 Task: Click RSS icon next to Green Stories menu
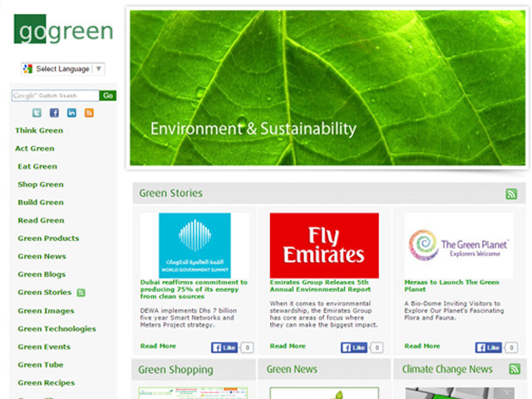(x=81, y=293)
